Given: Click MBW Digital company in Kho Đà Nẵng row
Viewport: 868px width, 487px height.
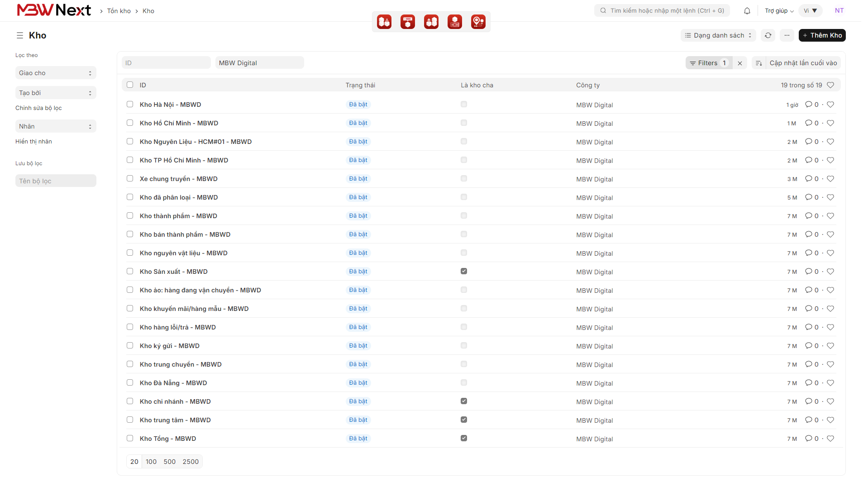Looking at the screenshot, I should click(594, 383).
